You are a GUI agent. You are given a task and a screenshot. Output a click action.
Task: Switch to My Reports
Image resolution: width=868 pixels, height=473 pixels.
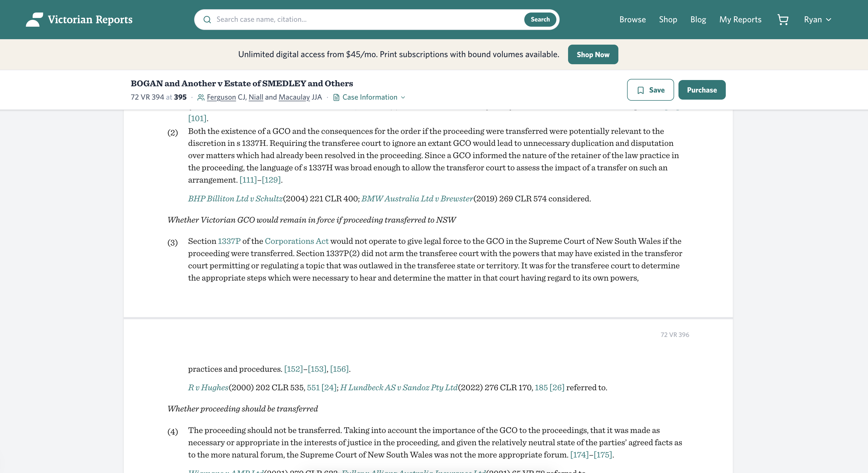pyautogui.click(x=740, y=19)
